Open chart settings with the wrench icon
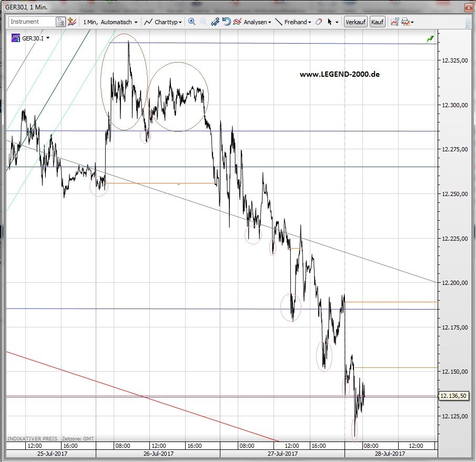This screenshot has width=476, height=462. click(394, 22)
